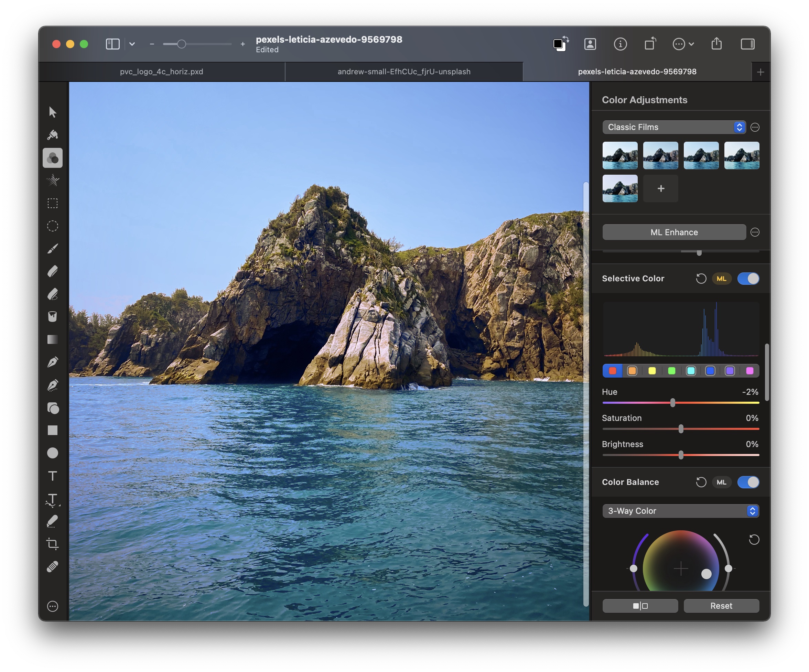Viewport: 809px width, 672px height.
Task: Select the Crop tool
Action: point(54,542)
